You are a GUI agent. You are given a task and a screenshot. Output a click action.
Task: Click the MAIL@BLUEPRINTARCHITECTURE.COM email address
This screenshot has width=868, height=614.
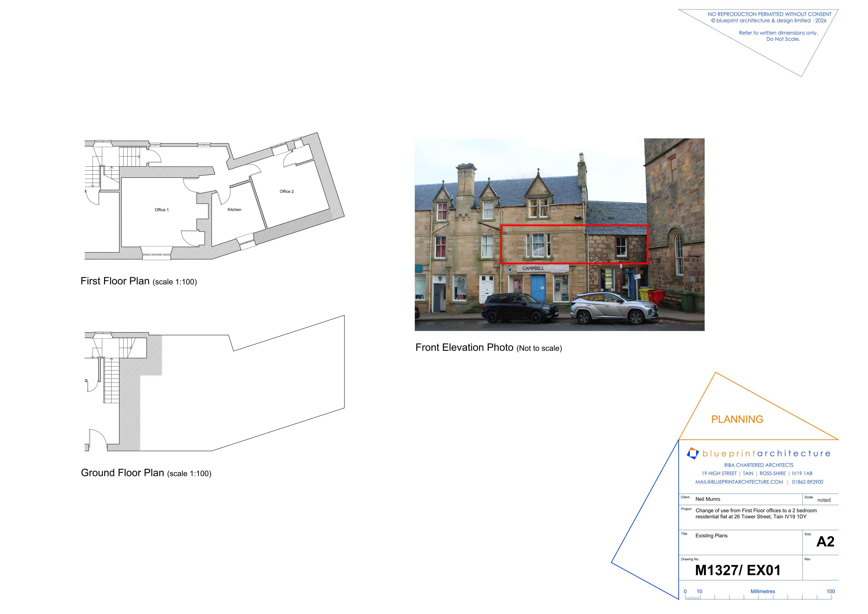pyautogui.click(x=739, y=482)
